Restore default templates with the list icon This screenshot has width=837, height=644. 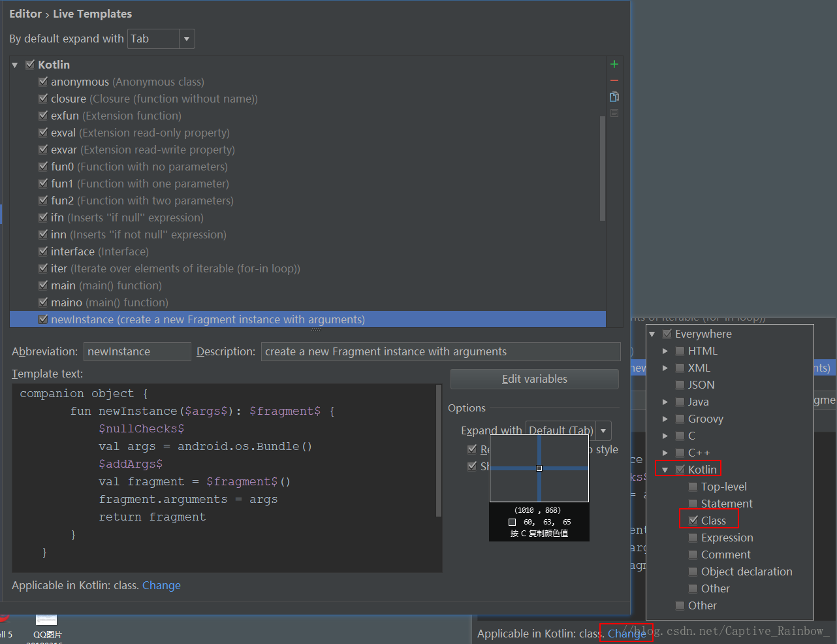(614, 112)
